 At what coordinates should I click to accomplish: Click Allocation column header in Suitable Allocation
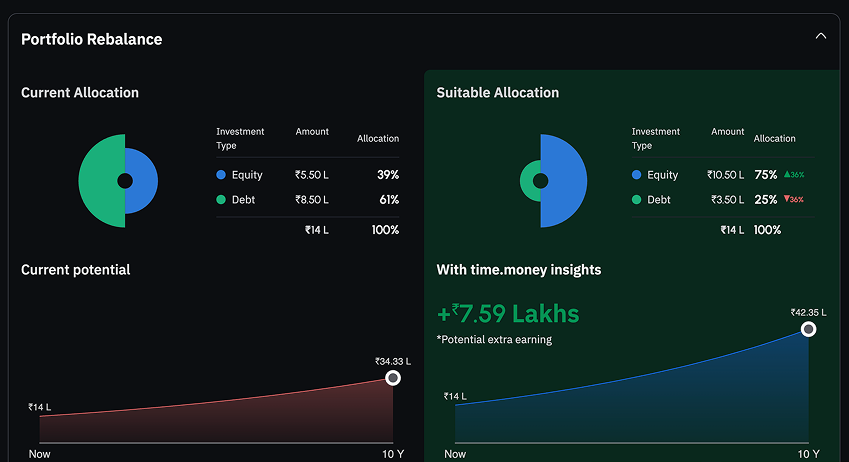[774, 139]
